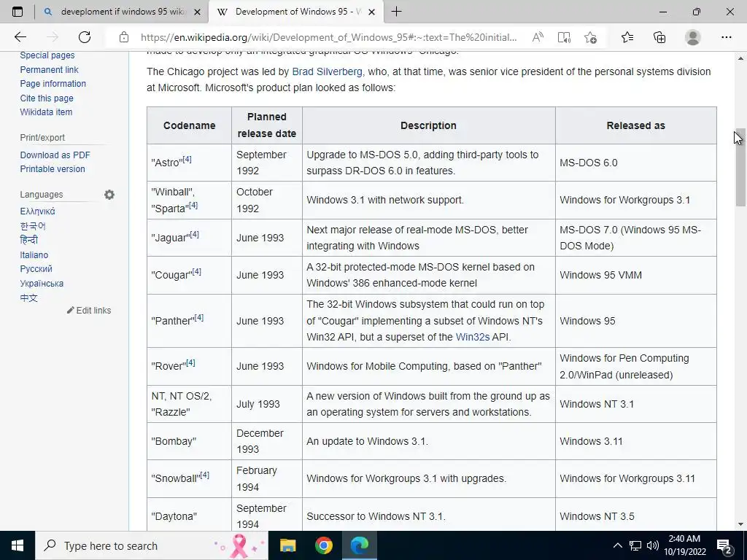
Task: Open Permanent link in sidebar
Action: [x=49, y=69]
